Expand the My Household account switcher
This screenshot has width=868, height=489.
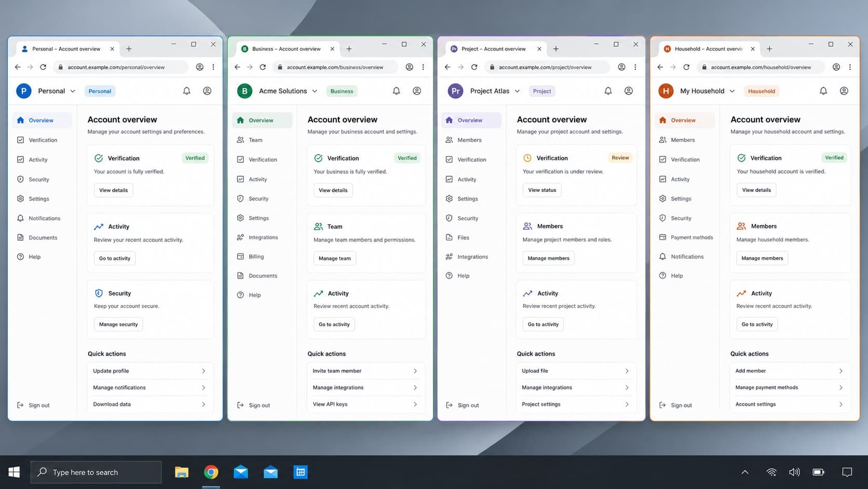point(732,91)
